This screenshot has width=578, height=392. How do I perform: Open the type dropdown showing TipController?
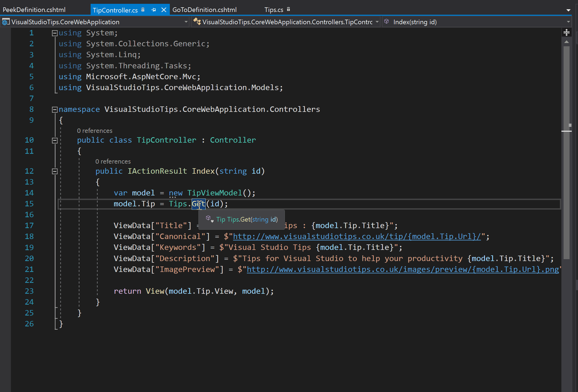(377, 22)
